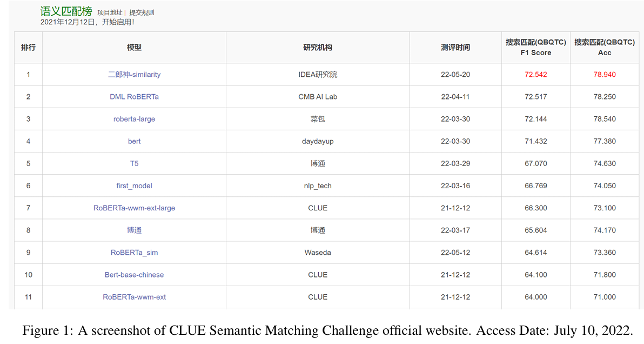The width and height of the screenshot is (644, 344).
Task: Open the DML RoBERTa model link
Action: pos(135,97)
